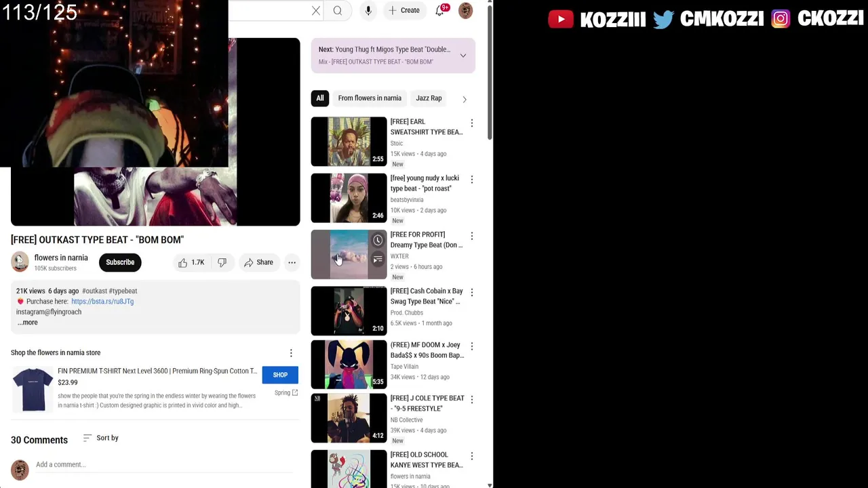Open account avatar menu at top
868x488 pixels.
(x=465, y=10)
